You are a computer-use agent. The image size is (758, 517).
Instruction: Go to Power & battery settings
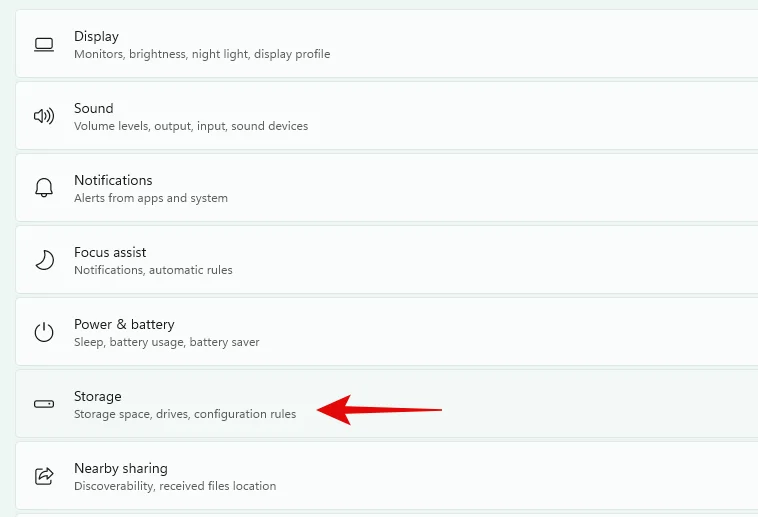pyautogui.click(x=387, y=332)
